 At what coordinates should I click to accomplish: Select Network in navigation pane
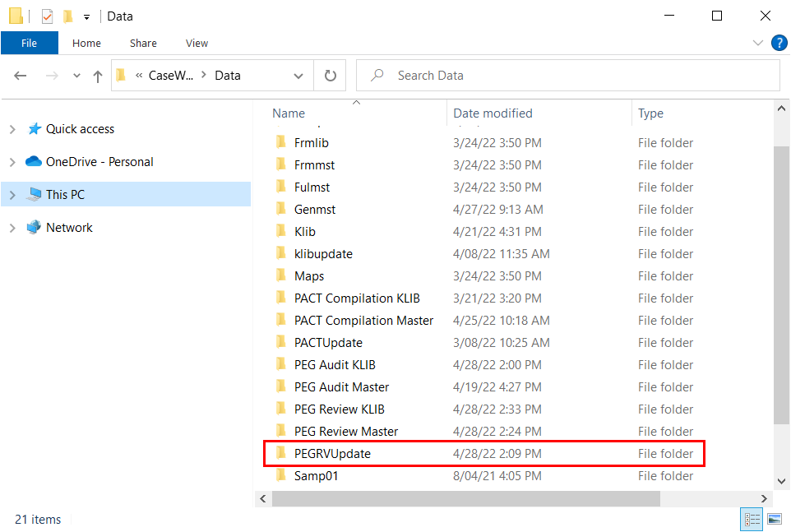[x=69, y=228]
